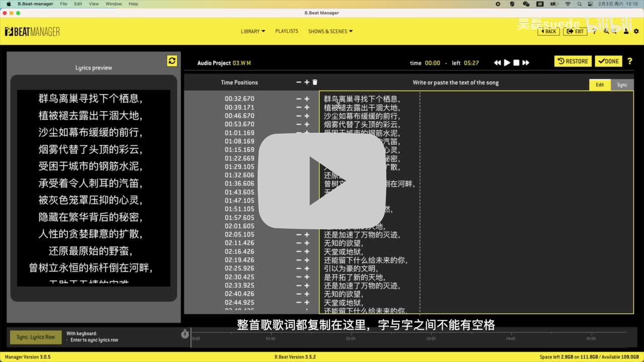
Task: Expand the SHOWS & SCENES dropdown
Action: (330, 31)
